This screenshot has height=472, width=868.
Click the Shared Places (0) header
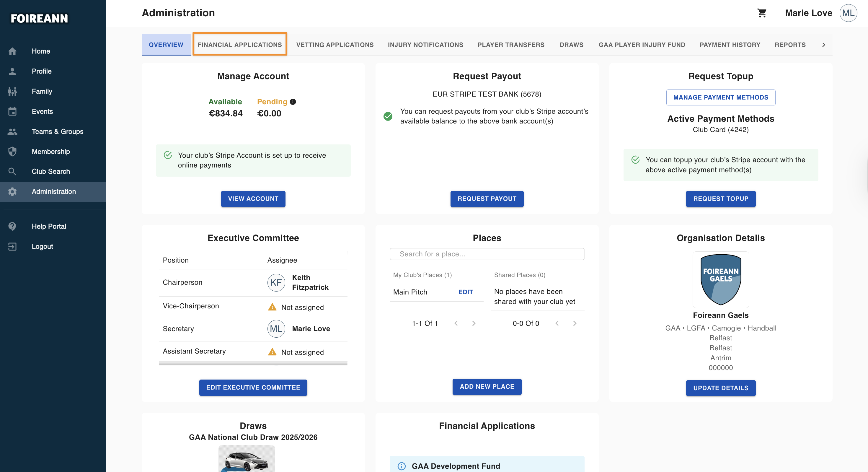(520, 275)
